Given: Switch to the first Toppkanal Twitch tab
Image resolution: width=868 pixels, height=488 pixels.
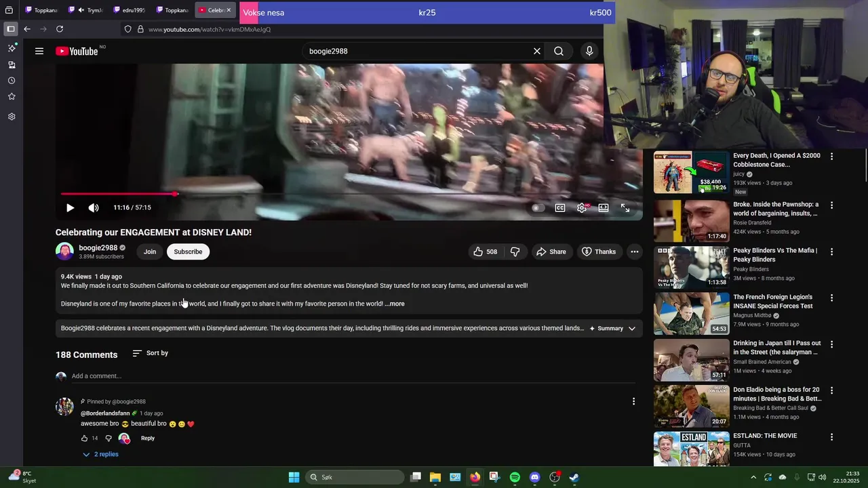Looking at the screenshot, I should tap(42, 10).
